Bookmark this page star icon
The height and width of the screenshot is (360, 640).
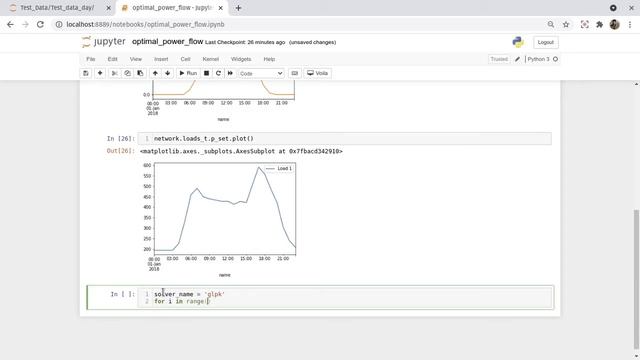(566, 24)
